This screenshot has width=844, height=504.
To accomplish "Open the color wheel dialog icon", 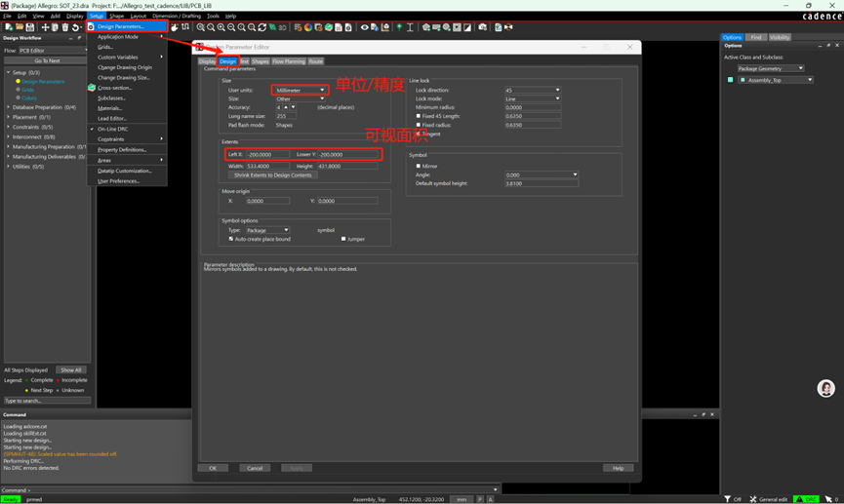I will tap(308, 27).
